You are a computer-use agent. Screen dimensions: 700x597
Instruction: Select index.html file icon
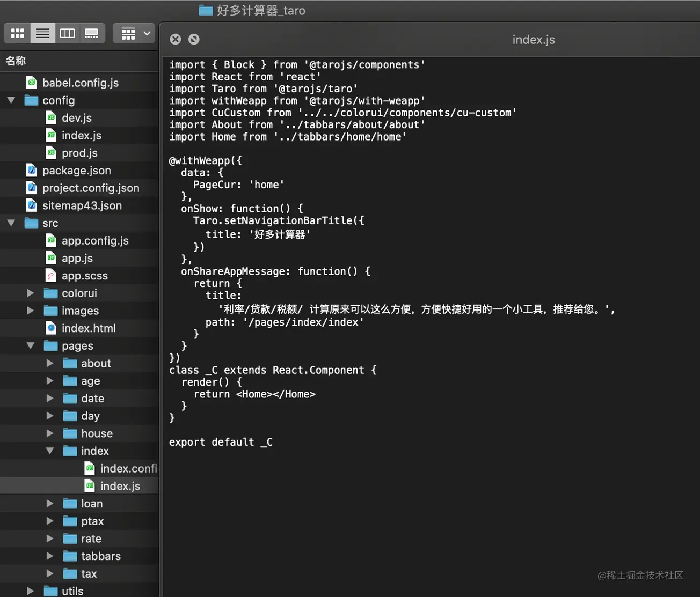pos(51,328)
